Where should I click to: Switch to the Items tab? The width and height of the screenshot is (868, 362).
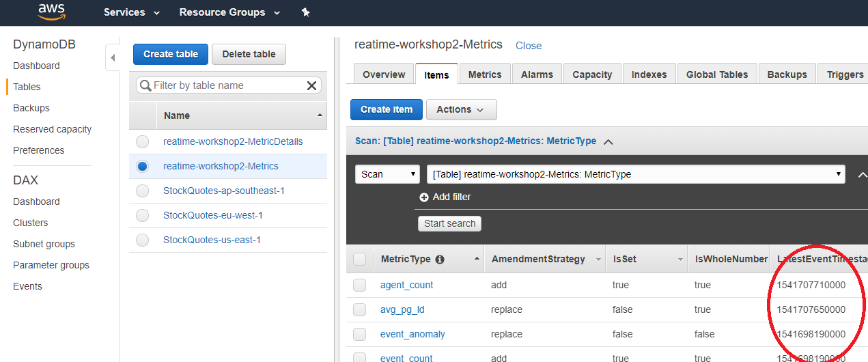click(x=437, y=74)
